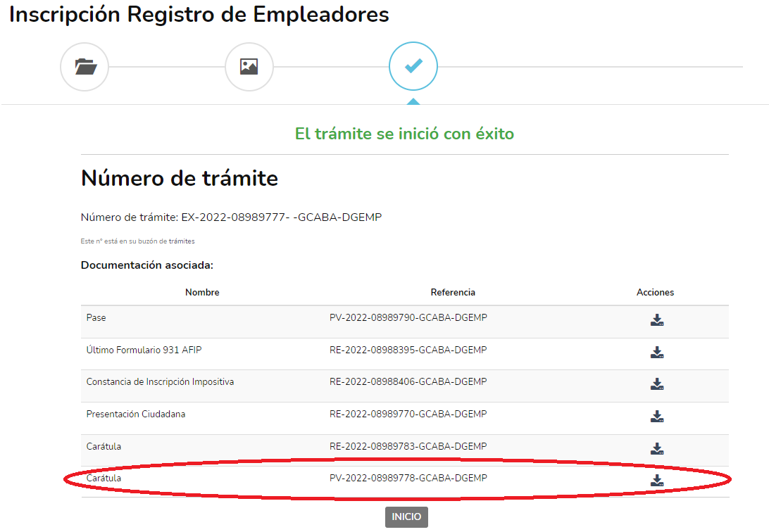The width and height of the screenshot is (769, 532).
Task: Click the Nombre column header
Action: tap(202, 292)
